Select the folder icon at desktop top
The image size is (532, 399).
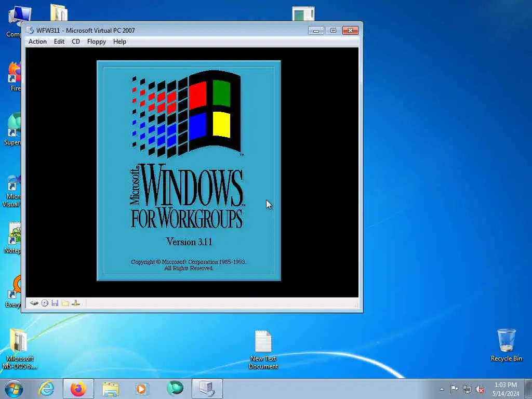click(59, 12)
